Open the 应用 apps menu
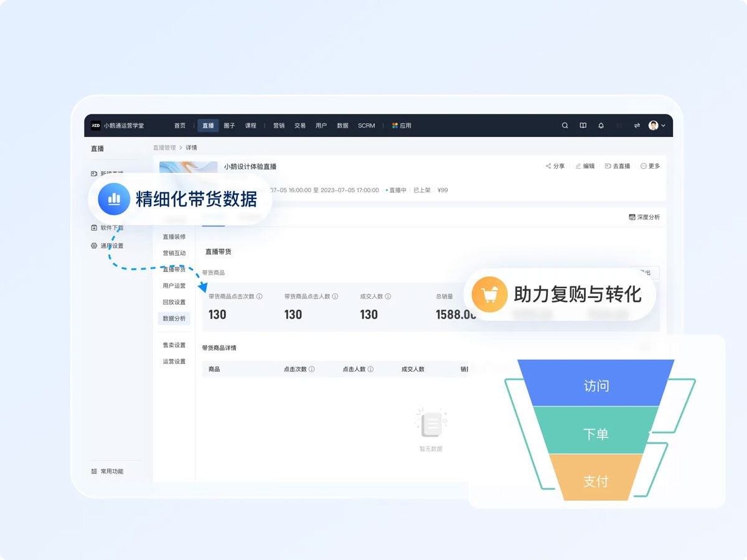747x560 pixels. pyautogui.click(x=402, y=126)
